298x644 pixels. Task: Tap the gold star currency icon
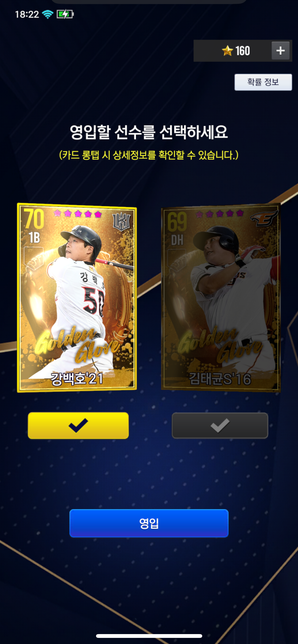227,51
